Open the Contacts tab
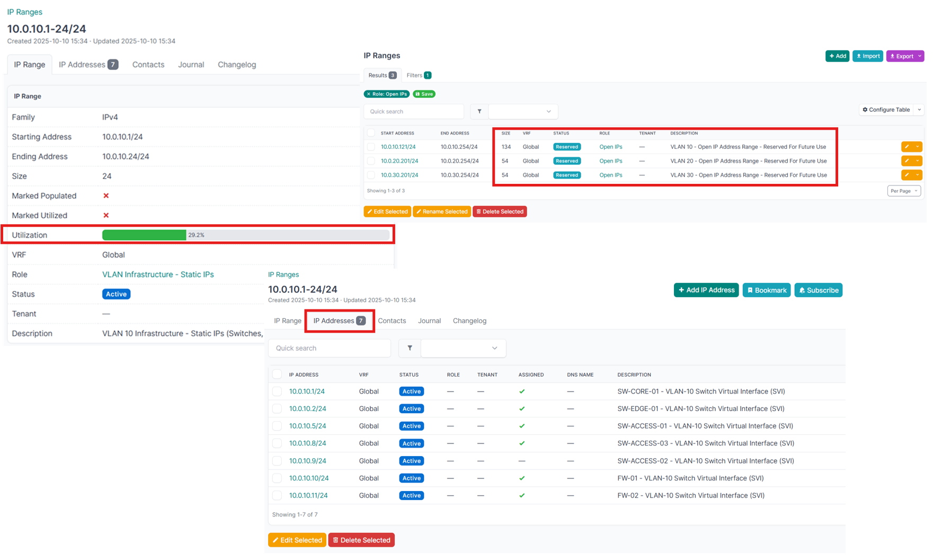This screenshot has width=933, height=560. (x=392, y=321)
